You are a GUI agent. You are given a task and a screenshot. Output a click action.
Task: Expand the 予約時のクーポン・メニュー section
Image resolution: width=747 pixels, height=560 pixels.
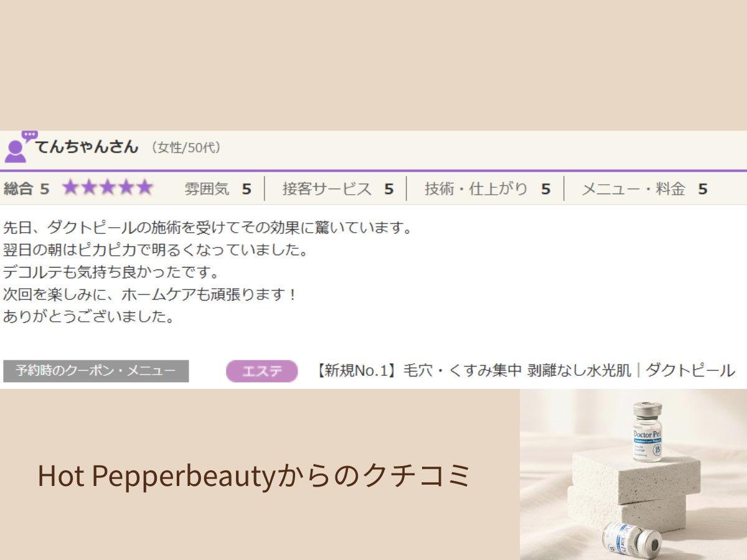(96, 371)
